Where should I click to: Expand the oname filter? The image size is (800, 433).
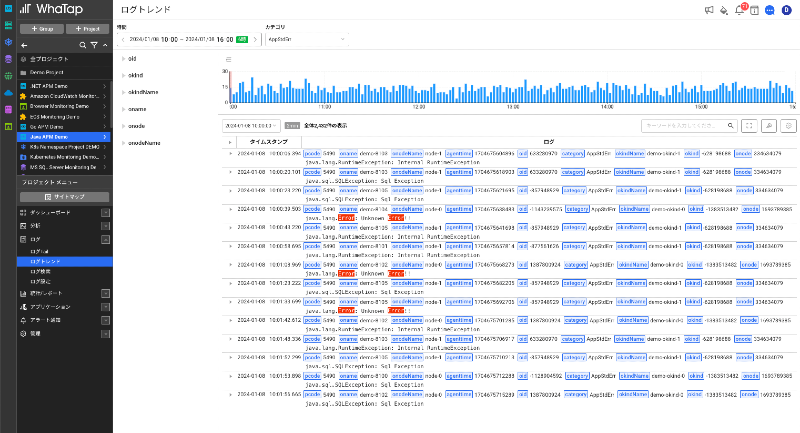coord(123,109)
